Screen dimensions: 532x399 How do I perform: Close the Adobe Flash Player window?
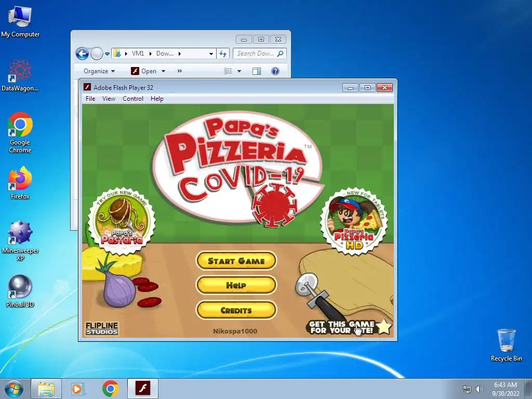point(385,87)
